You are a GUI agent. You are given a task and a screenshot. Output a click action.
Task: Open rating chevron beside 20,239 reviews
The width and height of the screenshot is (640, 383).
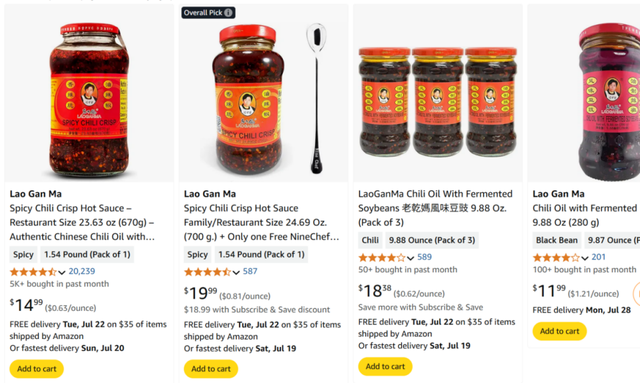(x=62, y=272)
